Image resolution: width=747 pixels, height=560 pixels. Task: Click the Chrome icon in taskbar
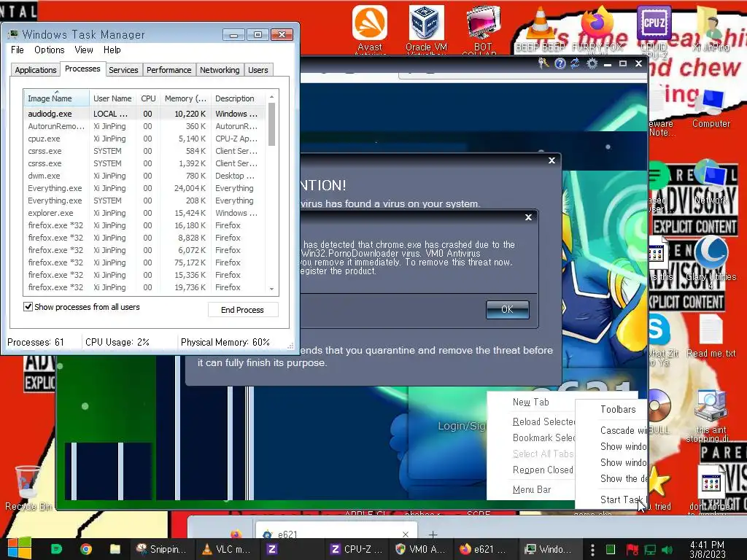click(86, 549)
